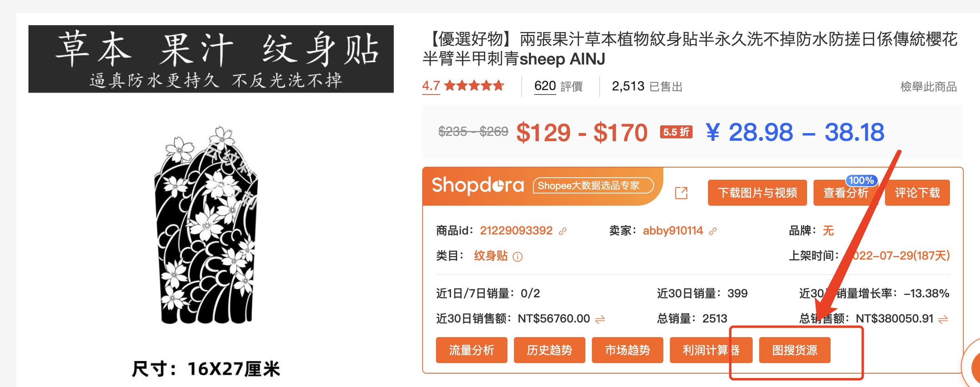Open 历史趋势 history trend
Image resolution: width=980 pixels, height=387 pixels.
click(x=550, y=350)
